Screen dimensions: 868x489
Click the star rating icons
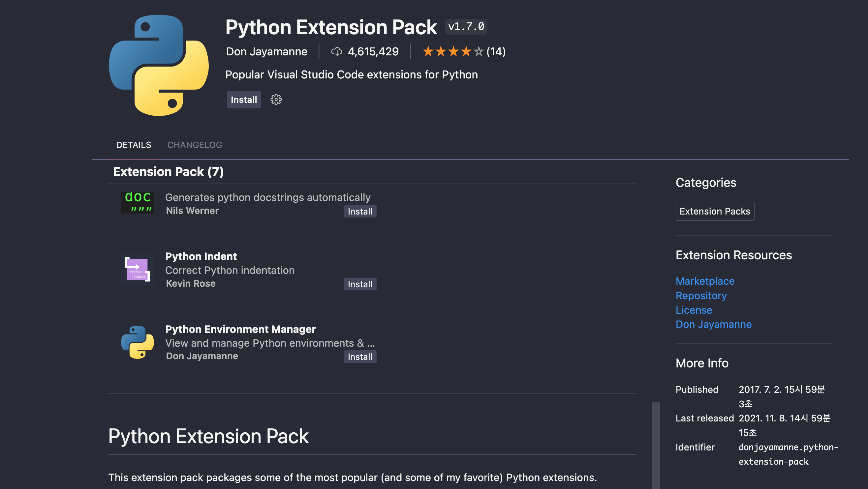[452, 51]
